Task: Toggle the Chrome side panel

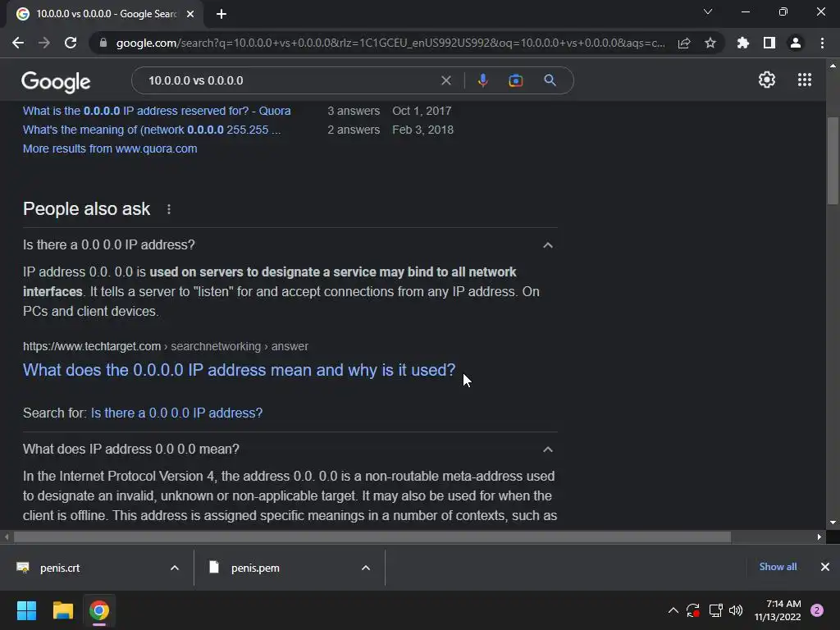Action: pos(769,43)
